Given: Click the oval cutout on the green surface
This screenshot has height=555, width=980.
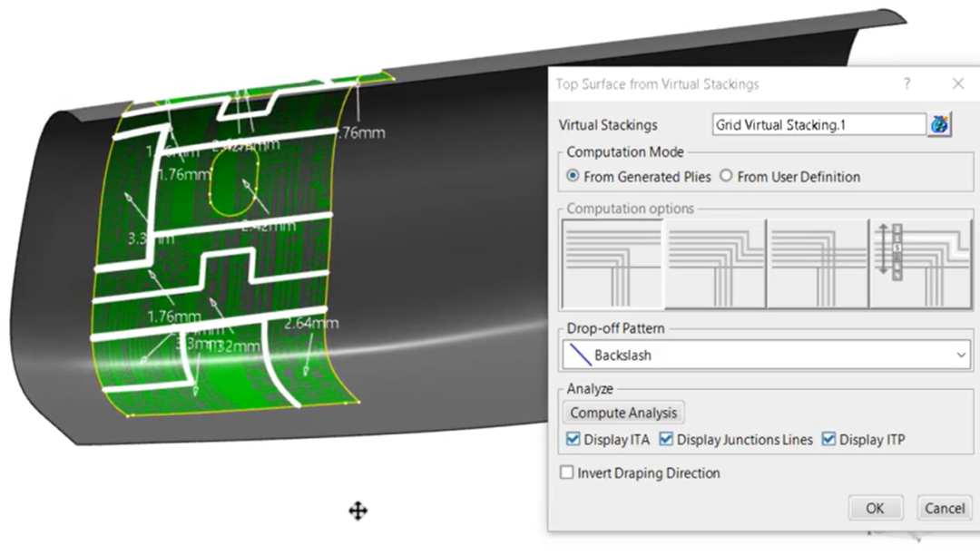Looking at the screenshot, I should point(234,182).
